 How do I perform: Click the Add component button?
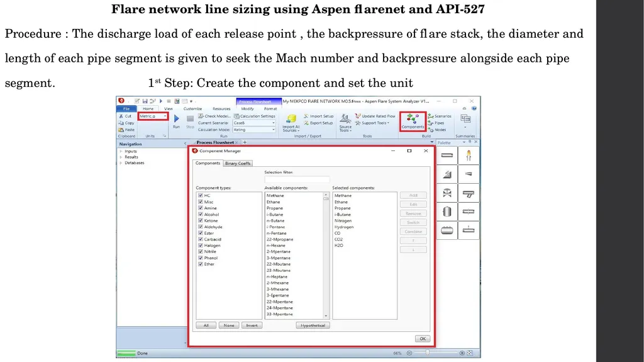[x=413, y=195]
